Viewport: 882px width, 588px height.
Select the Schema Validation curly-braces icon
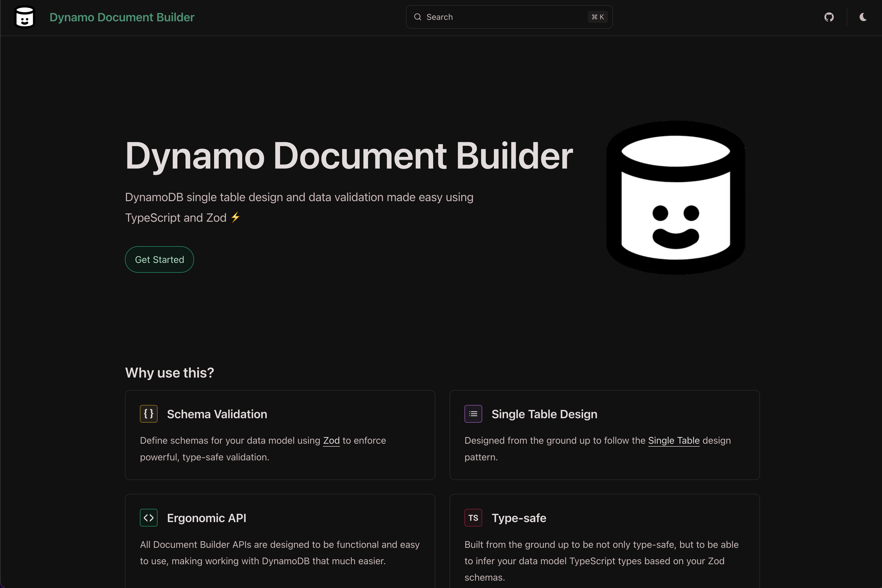[148, 414]
